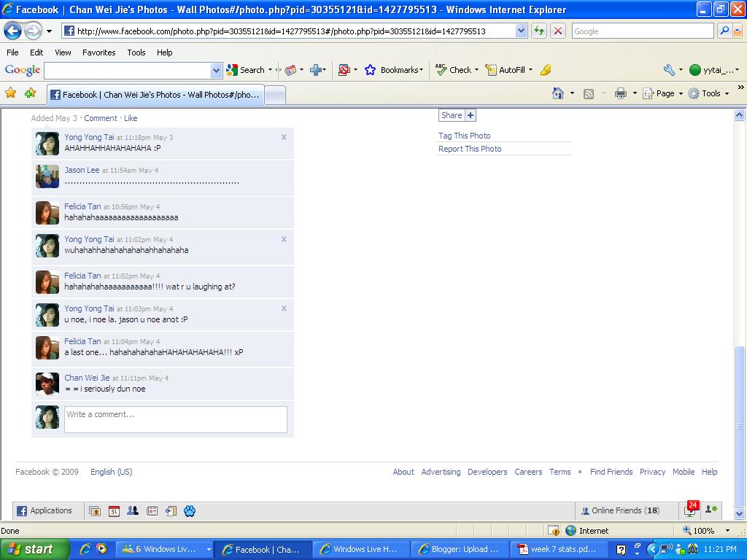This screenshot has width=747, height=560.
Task: Open the 6 Windows Live taskbar group
Action: pos(165,549)
